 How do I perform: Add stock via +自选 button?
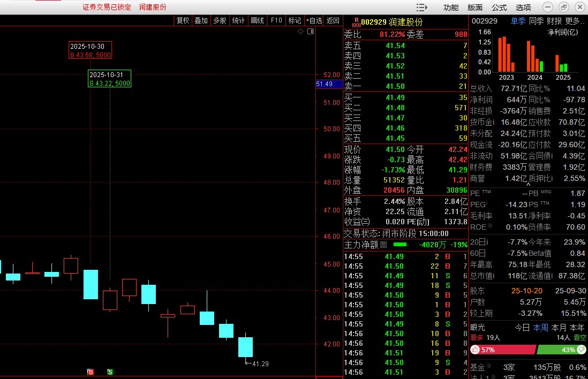point(314,21)
